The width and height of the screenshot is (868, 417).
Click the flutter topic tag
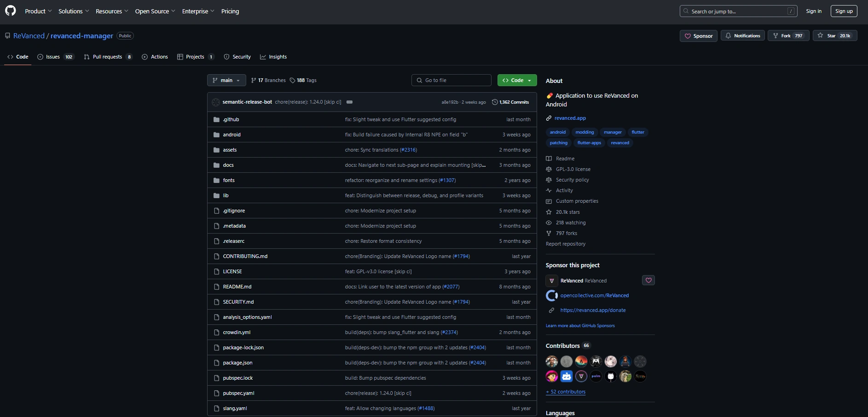638,132
